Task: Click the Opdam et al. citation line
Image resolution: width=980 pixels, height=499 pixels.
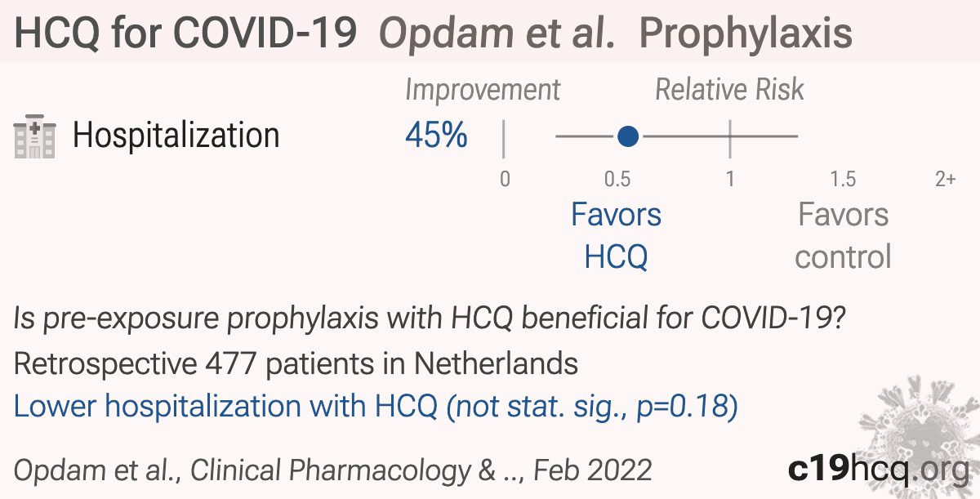Action: (x=333, y=470)
